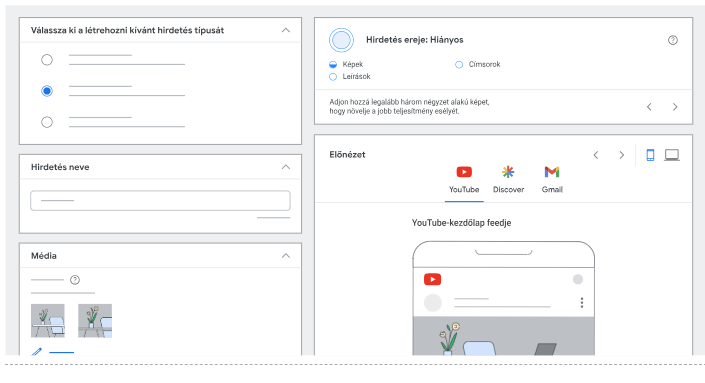Go to the previous preview in Előnézet
Viewport: 705px width, 383px height.
tap(596, 155)
